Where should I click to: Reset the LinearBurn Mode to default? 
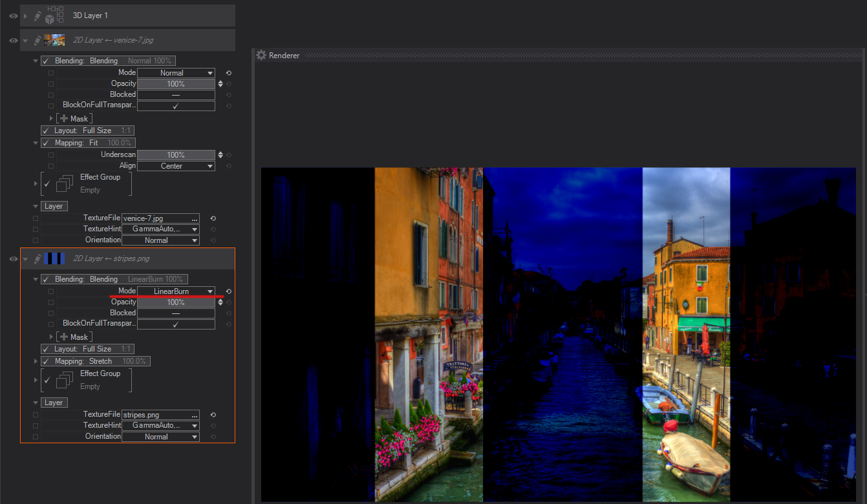click(x=228, y=291)
